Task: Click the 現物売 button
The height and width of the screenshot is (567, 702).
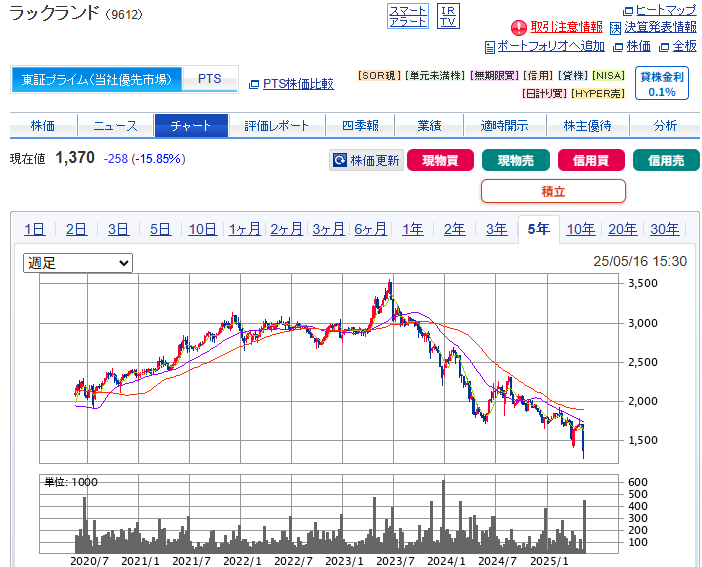Action: (x=516, y=160)
